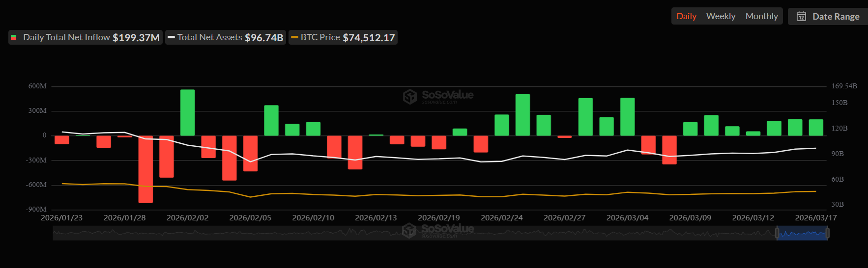The image size is (868, 268).
Task: Click the 30B right axis label
Action: [x=838, y=204]
